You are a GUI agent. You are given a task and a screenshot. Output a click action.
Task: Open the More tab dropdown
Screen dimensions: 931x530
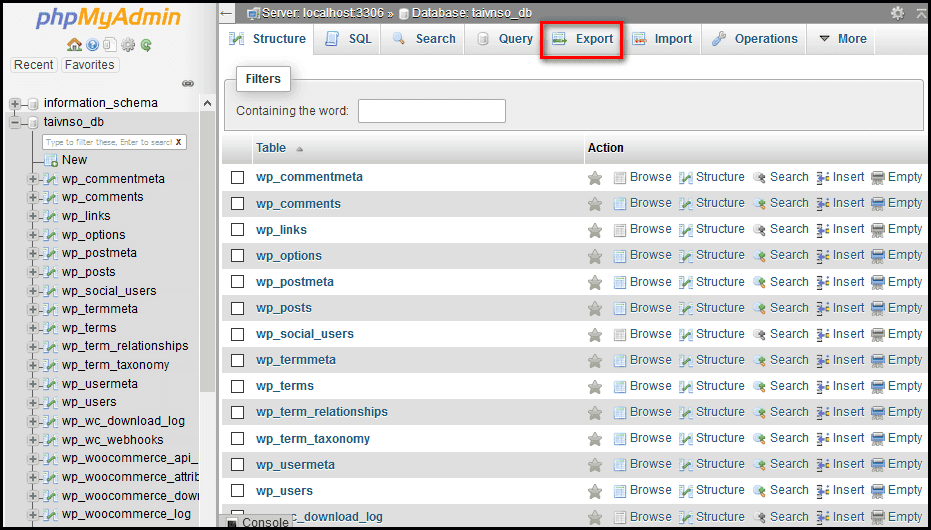click(x=843, y=39)
